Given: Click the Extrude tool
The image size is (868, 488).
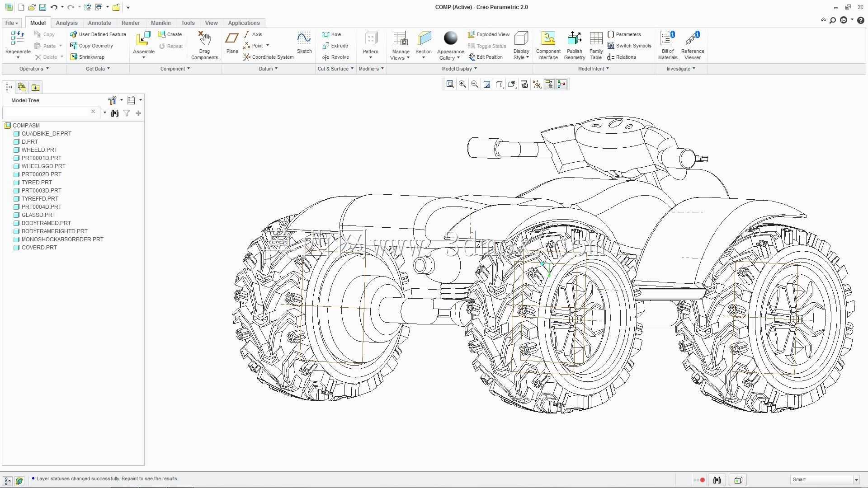Looking at the screenshot, I should click(x=335, y=46).
